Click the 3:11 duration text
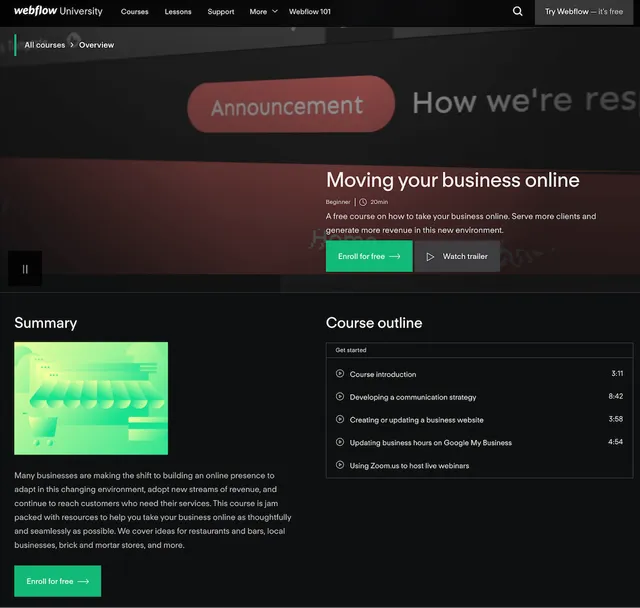The width and height of the screenshot is (640, 608). click(617, 373)
